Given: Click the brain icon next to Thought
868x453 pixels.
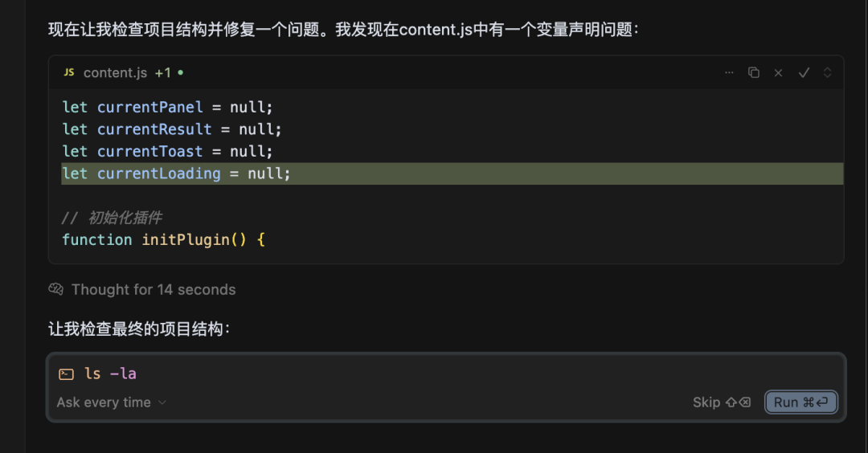Looking at the screenshot, I should click(55, 289).
